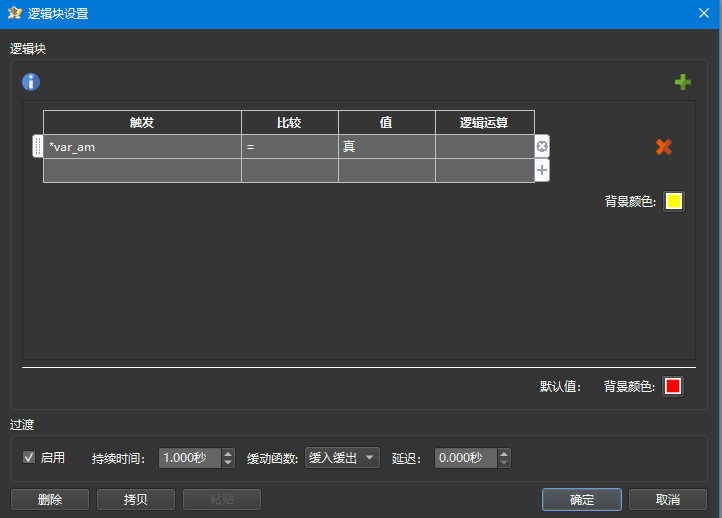Click the 触发 column header
This screenshot has height=518, width=722.
[142, 122]
